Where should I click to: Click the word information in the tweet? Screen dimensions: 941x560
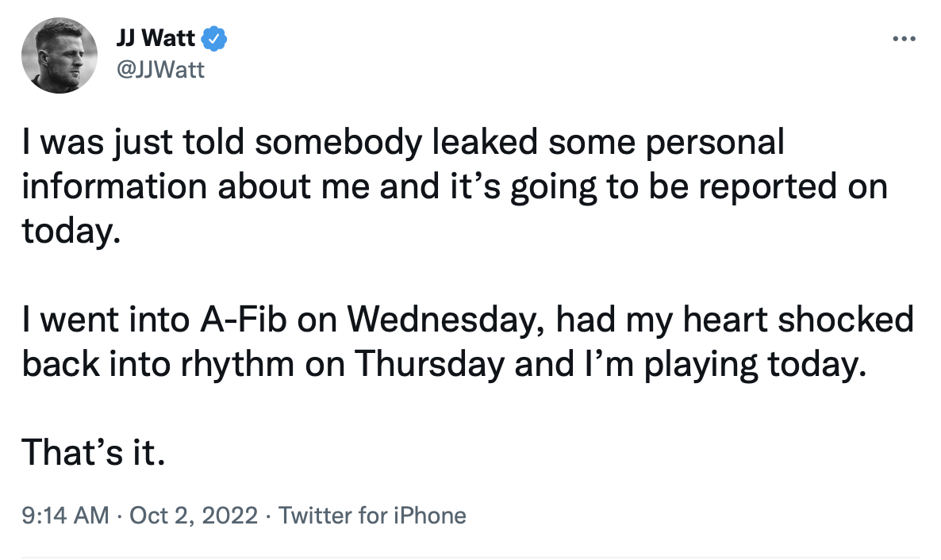pos(115,186)
